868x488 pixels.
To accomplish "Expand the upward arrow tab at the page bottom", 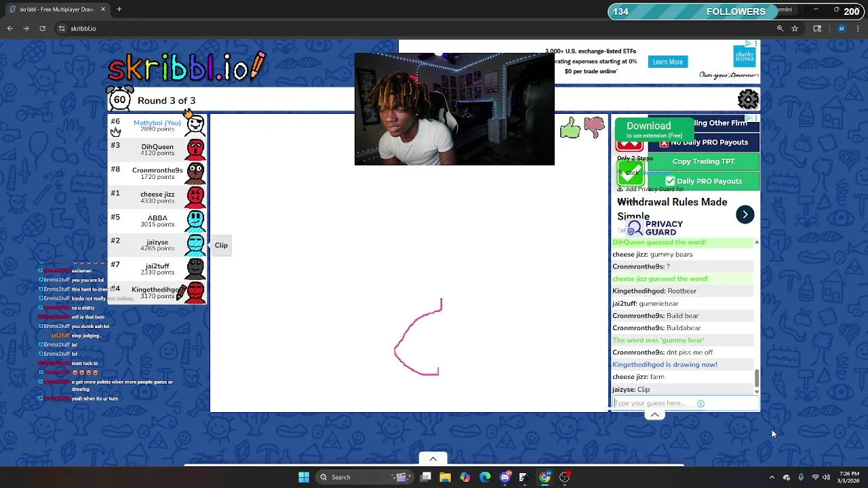I will coord(433,459).
